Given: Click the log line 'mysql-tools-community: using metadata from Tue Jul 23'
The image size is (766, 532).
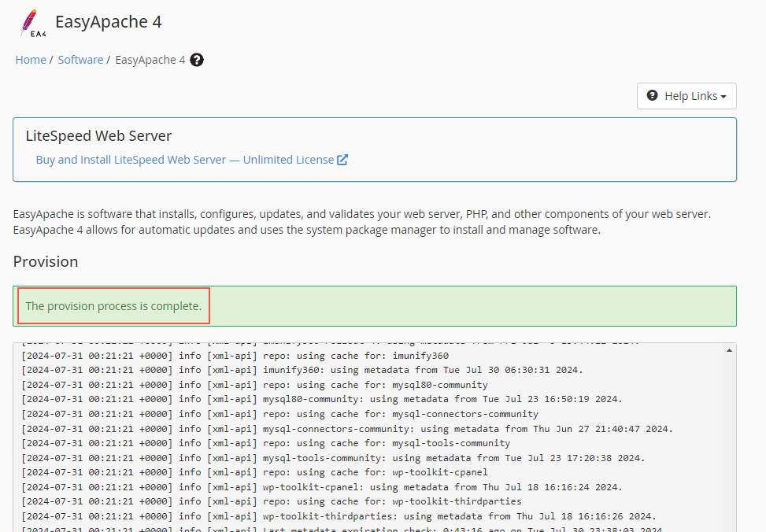Looking at the screenshot, I should pyautogui.click(x=333, y=458).
